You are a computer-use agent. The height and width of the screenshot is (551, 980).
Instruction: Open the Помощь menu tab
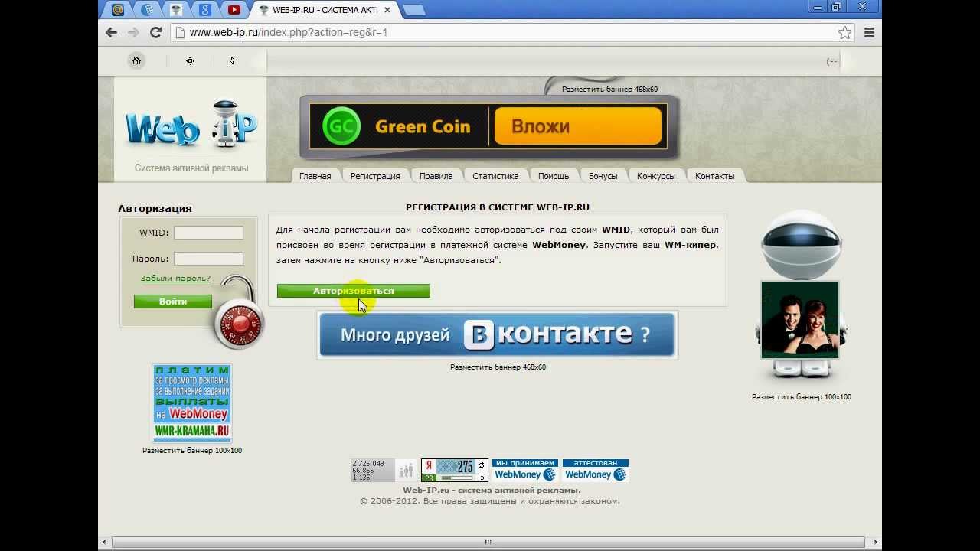click(553, 176)
